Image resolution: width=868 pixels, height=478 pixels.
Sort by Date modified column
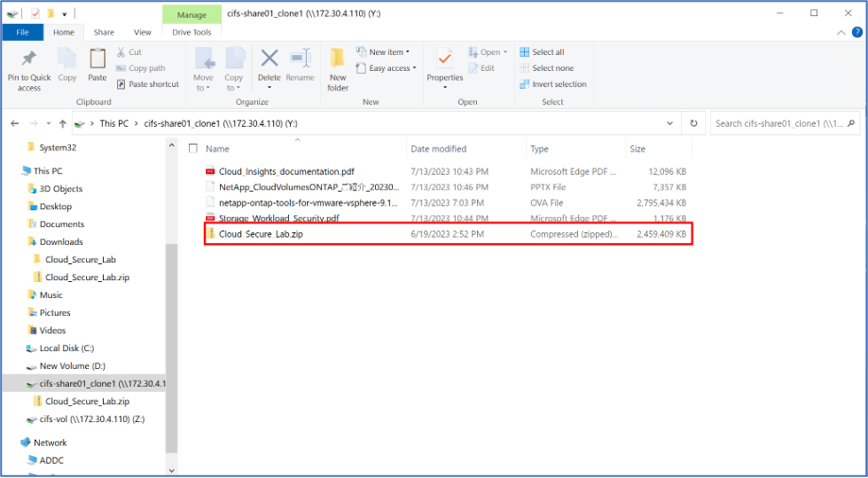click(x=438, y=148)
